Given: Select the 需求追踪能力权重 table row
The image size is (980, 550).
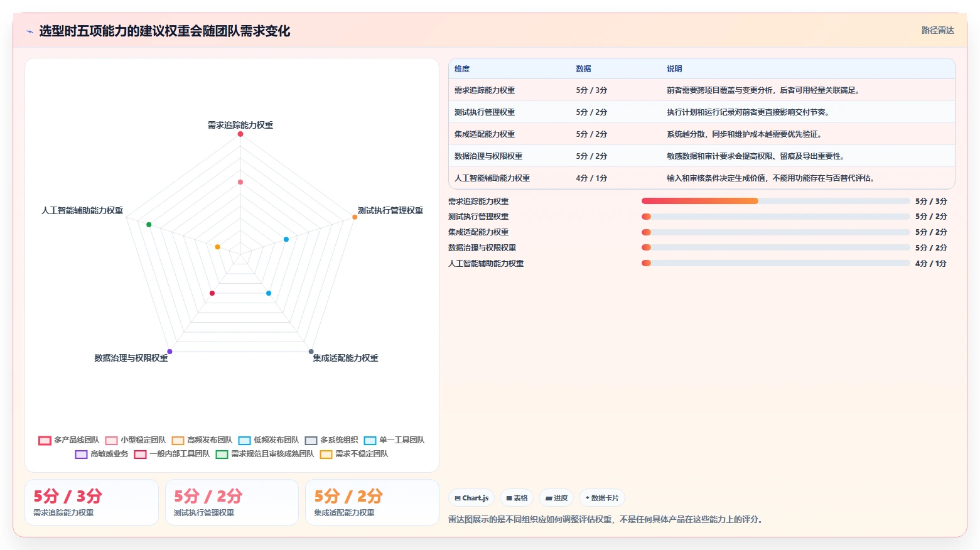Looking at the screenshot, I should tap(702, 90).
